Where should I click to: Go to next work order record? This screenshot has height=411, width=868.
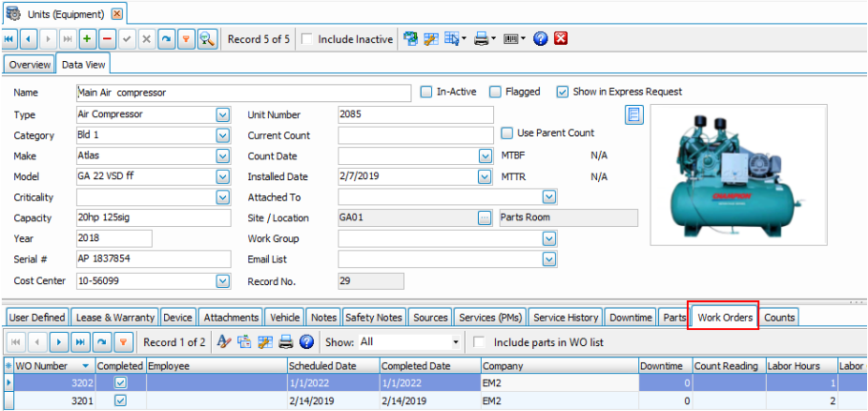tap(59, 342)
